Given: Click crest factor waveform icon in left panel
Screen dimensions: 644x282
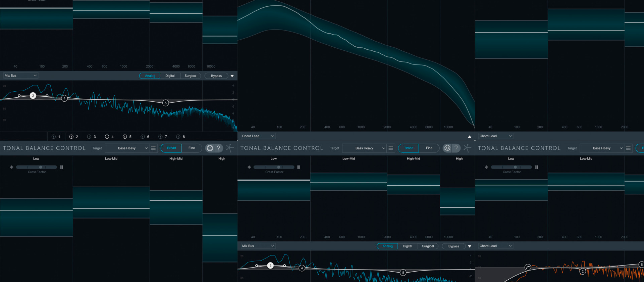Looking at the screenshot, I should (12, 167).
